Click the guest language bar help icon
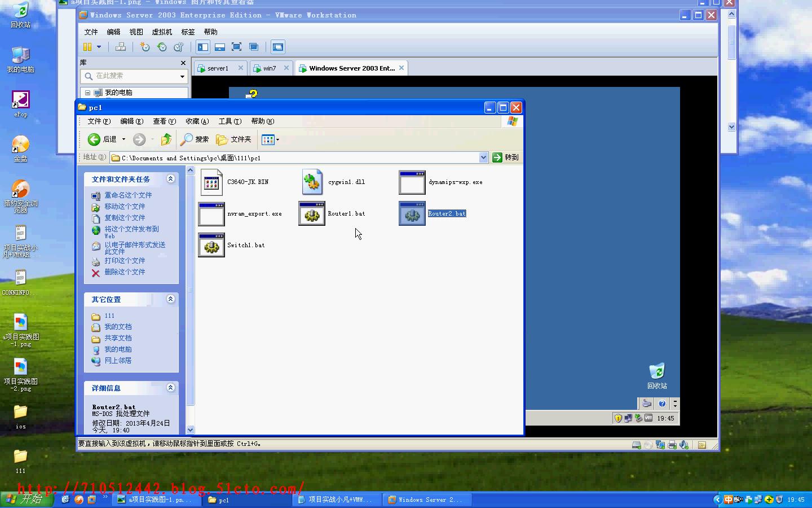 tap(662, 404)
